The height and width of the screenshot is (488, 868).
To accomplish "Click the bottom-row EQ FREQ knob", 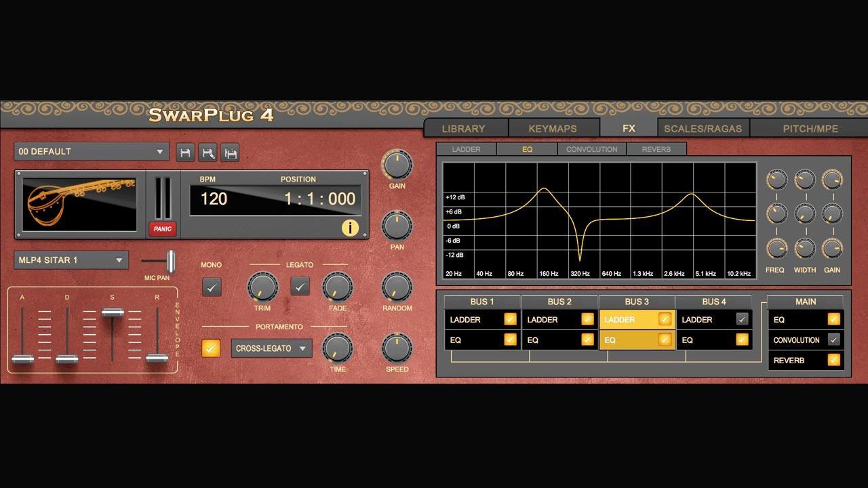I will (776, 248).
